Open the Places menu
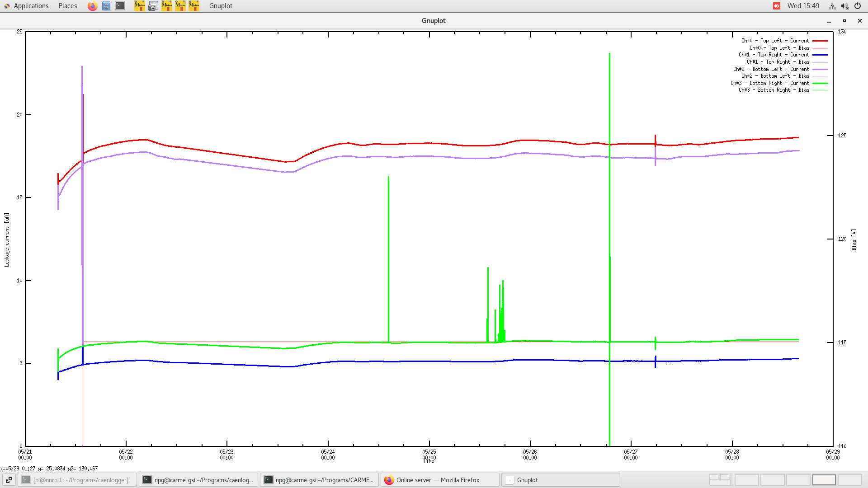Screen dimensions: 868x488 coord(67,6)
